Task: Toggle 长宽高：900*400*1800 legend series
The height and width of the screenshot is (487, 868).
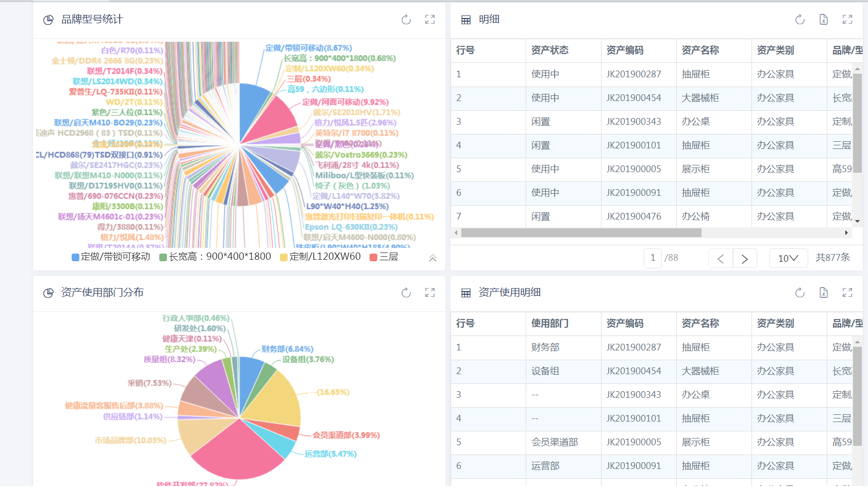Action: 215,257
